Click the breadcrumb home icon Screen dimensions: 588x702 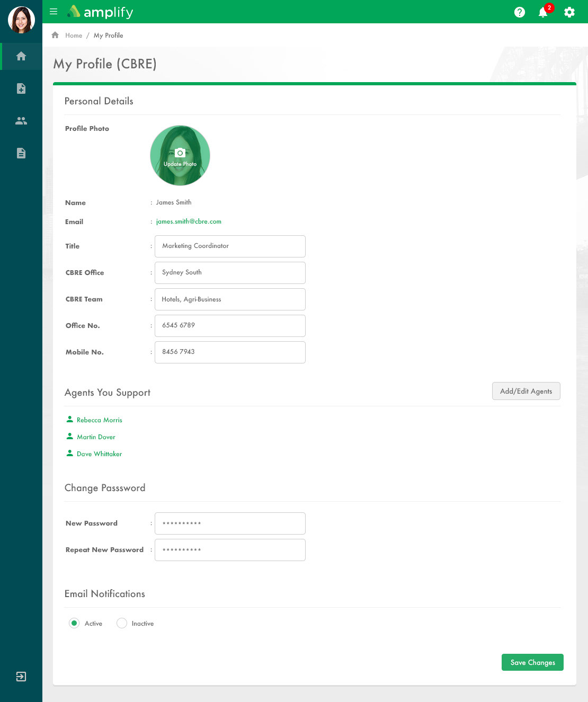point(55,35)
